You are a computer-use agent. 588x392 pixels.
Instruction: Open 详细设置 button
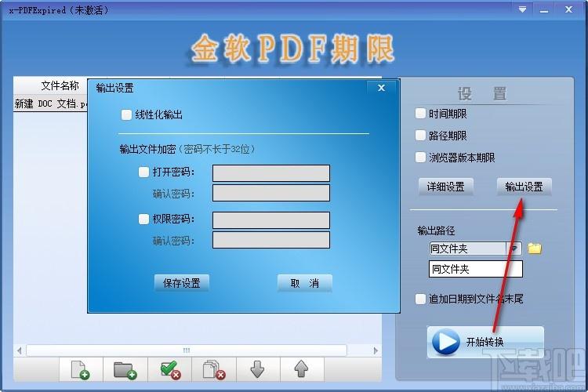(x=445, y=187)
